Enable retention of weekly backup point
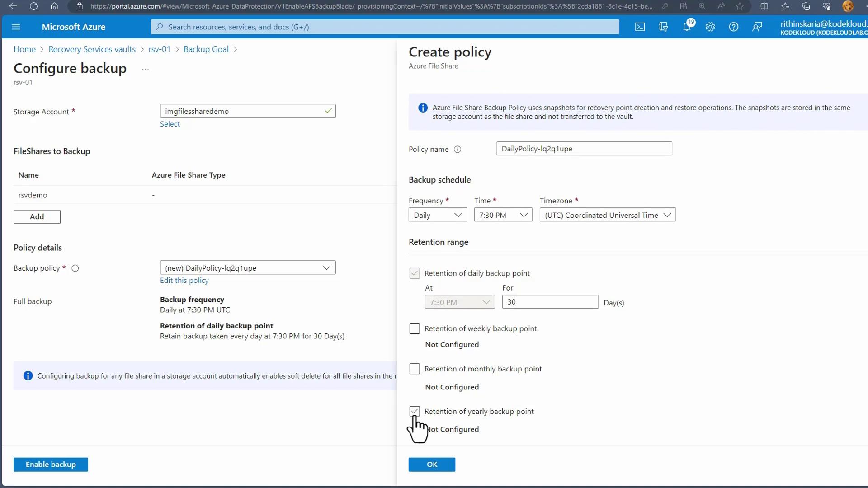The image size is (868, 488). point(415,329)
